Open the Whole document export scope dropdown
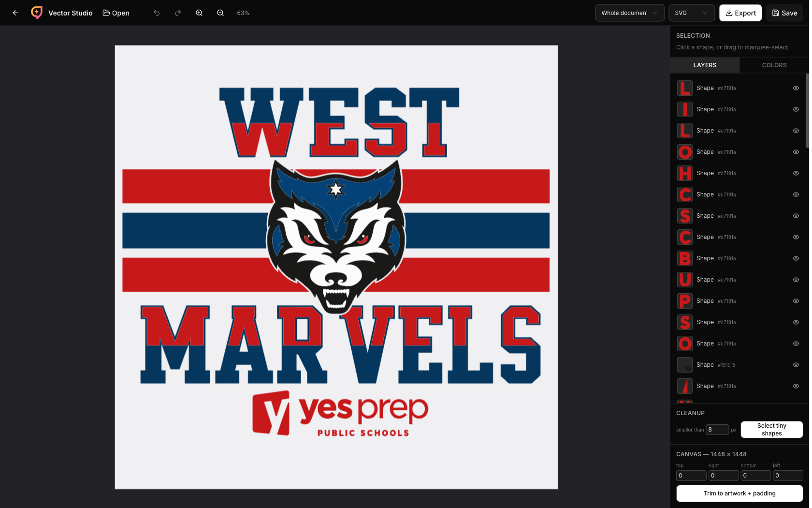Image resolution: width=812 pixels, height=508 pixels. click(x=630, y=13)
